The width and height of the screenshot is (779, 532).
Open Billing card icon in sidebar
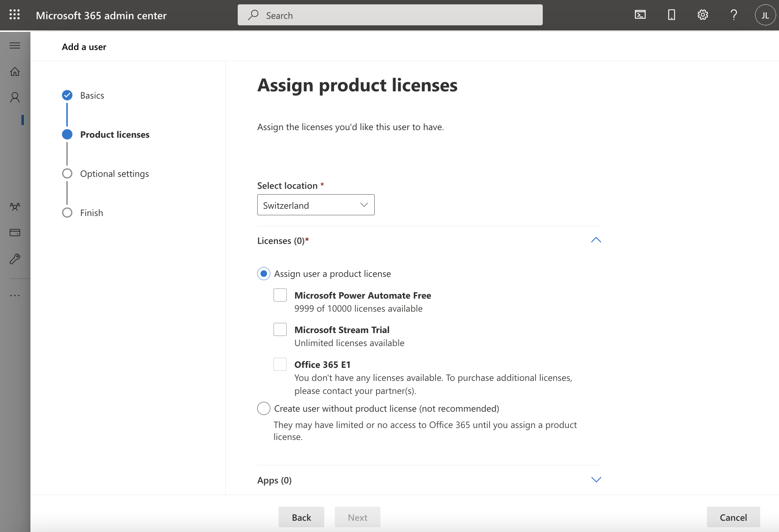[x=15, y=233]
